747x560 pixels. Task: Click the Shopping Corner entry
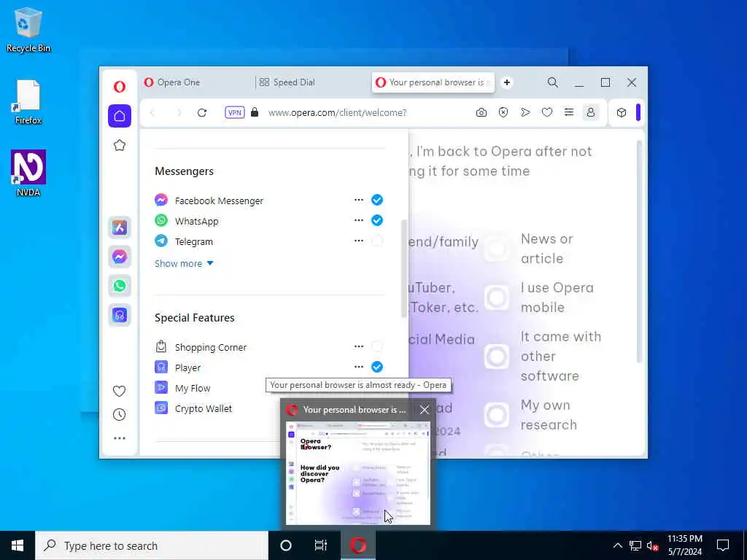(211, 347)
